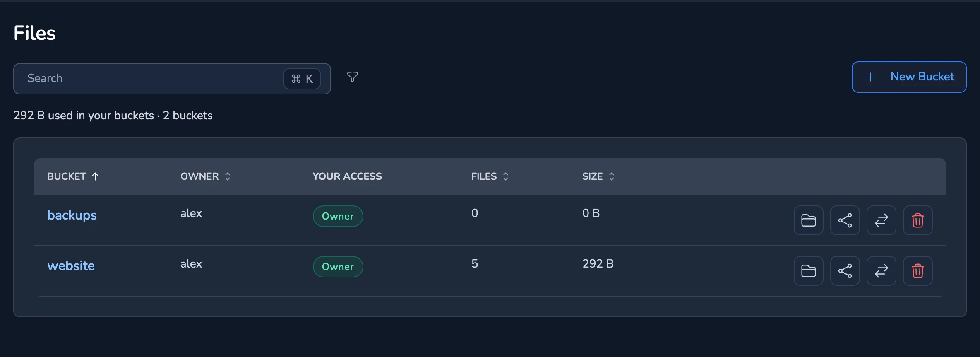Image resolution: width=980 pixels, height=357 pixels.
Task: Open the filter options funnel icon
Action: [x=353, y=77]
